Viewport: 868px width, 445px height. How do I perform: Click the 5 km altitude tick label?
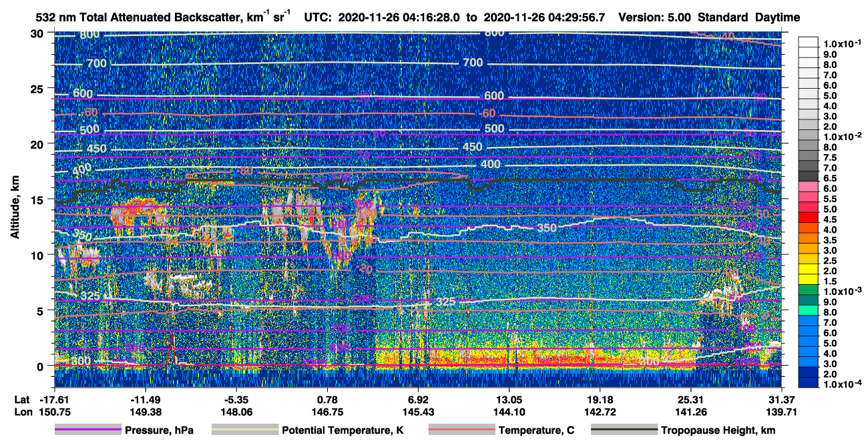(41, 310)
